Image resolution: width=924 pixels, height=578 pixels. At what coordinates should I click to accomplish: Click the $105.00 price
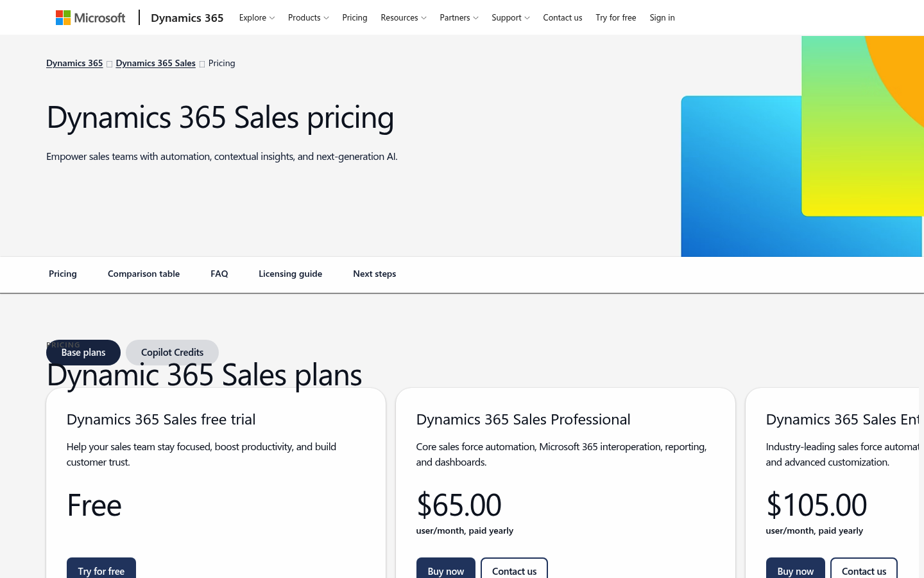click(x=816, y=505)
